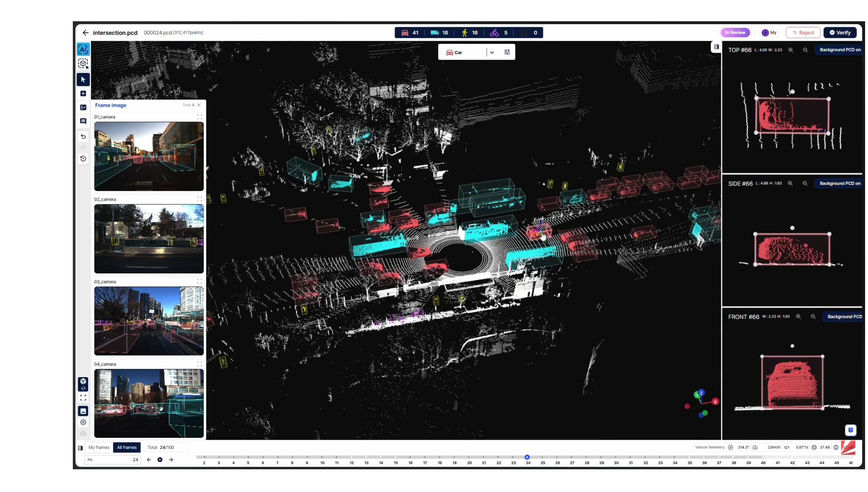Collapse the right side views panel
Viewport: 868px width, 492px height.
pyautogui.click(x=716, y=47)
